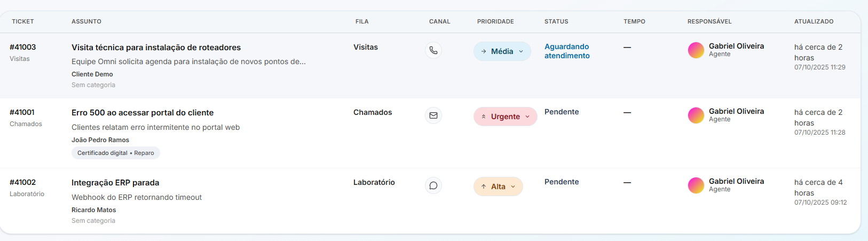
Task: Click the "Certificado digital • Reparo" category tag
Action: coord(115,153)
